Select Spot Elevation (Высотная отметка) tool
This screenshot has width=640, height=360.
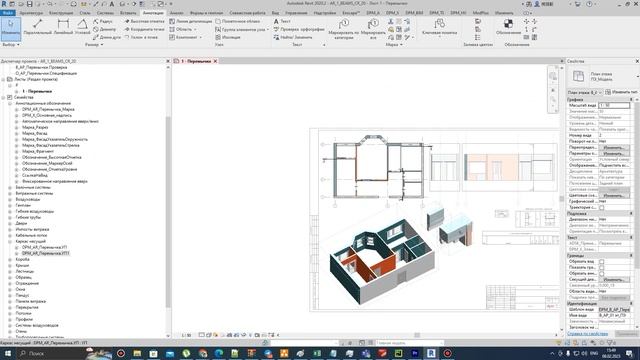(144, 21)
